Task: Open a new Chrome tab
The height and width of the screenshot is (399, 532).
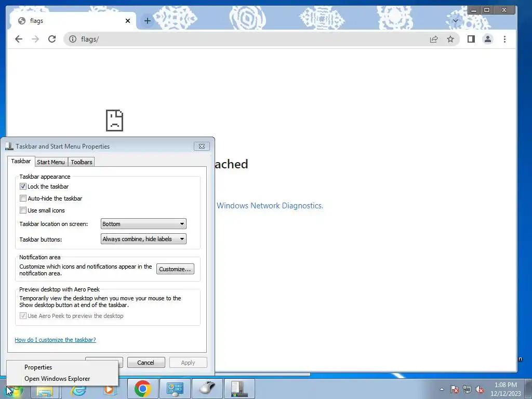Action: [x=147, y=21]
